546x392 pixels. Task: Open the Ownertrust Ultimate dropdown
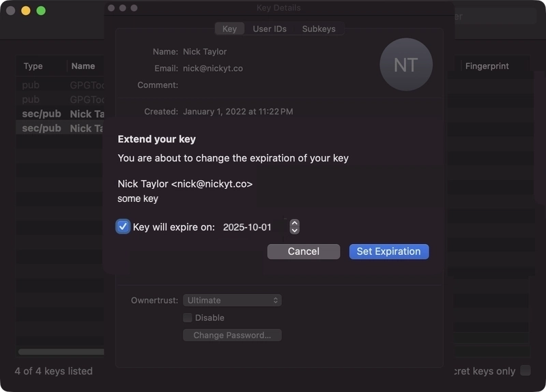tap(232, 300)
